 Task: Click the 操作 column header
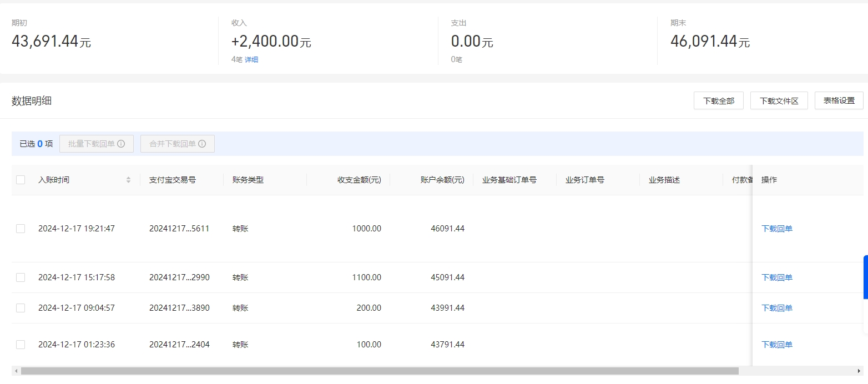click(x=769, y=180)
